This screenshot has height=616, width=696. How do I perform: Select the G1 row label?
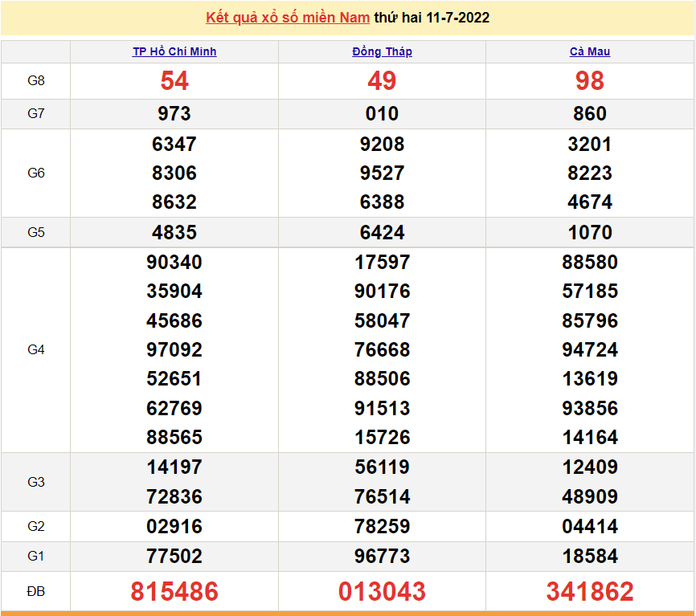(x=35, y=556)
